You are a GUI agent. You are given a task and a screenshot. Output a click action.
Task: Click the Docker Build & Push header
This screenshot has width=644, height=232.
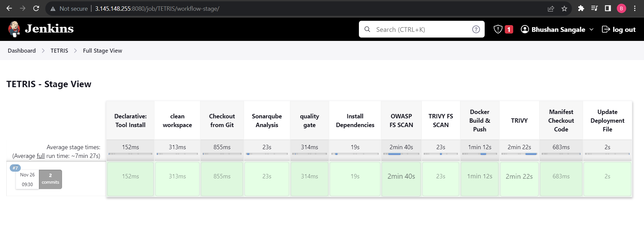[480, 121]
